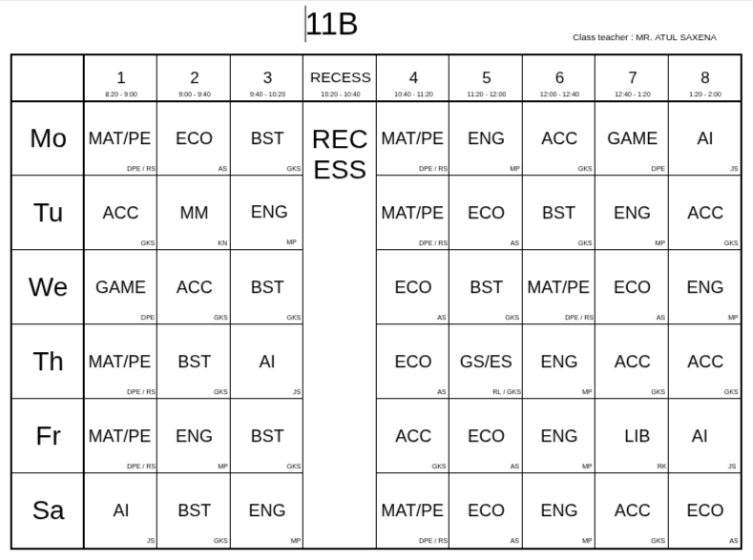Image resolution: width=753 pixels, height=560 pixels.
Task: Click Wednesday's GAME cell in period 1
Action: (x=120, y=287)
